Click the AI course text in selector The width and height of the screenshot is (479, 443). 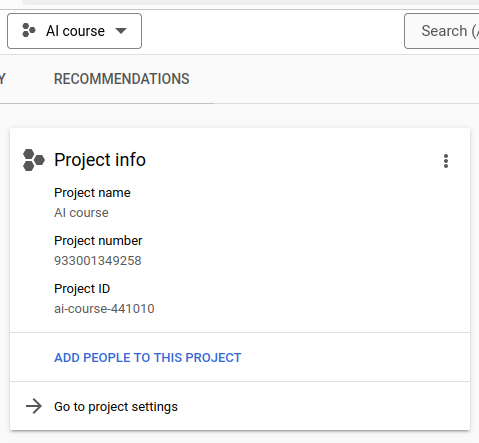click(x=75, y=31)
